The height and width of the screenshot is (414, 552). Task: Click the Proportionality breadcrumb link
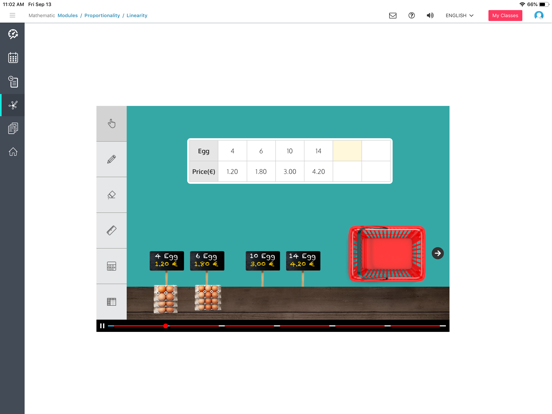click(x=102, y=15)
